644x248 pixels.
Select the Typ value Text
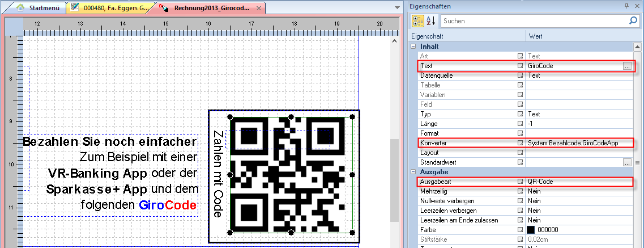534,114
